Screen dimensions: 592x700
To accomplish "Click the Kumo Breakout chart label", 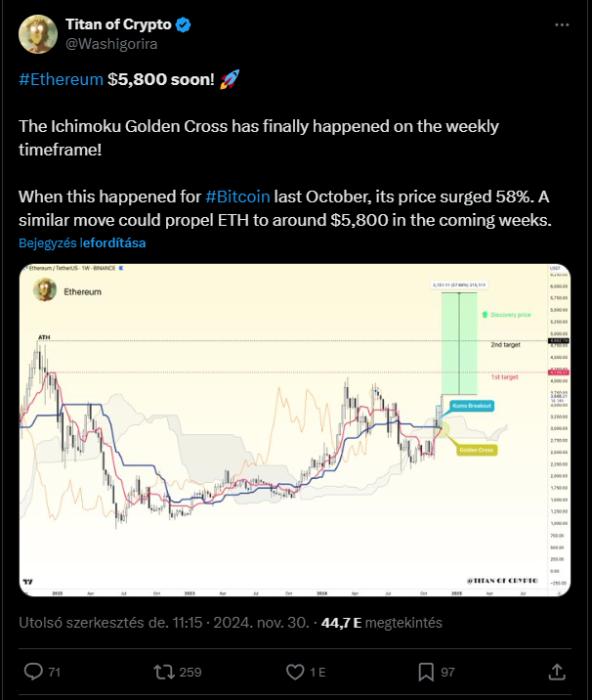I will (472, 406).
